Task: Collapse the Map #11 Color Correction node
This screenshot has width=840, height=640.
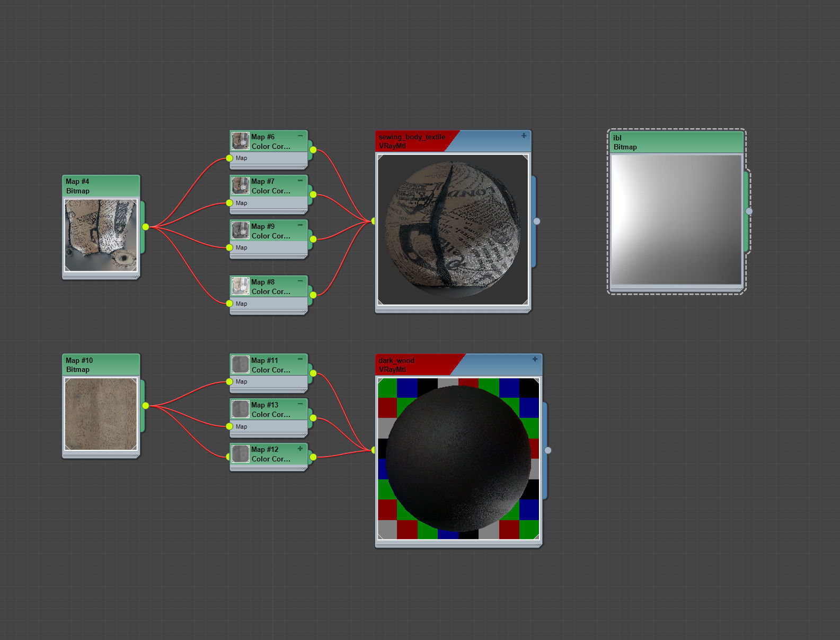Action: point(300,359)
